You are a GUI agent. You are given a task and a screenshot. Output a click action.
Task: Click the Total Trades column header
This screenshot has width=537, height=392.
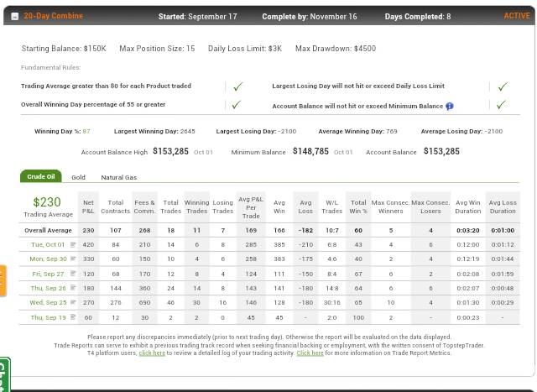170,207
